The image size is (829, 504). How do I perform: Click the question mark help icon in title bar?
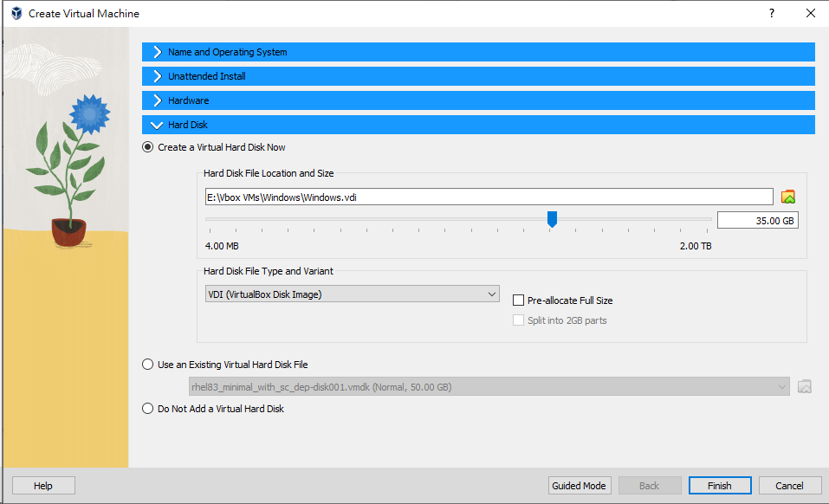(771, 14)
